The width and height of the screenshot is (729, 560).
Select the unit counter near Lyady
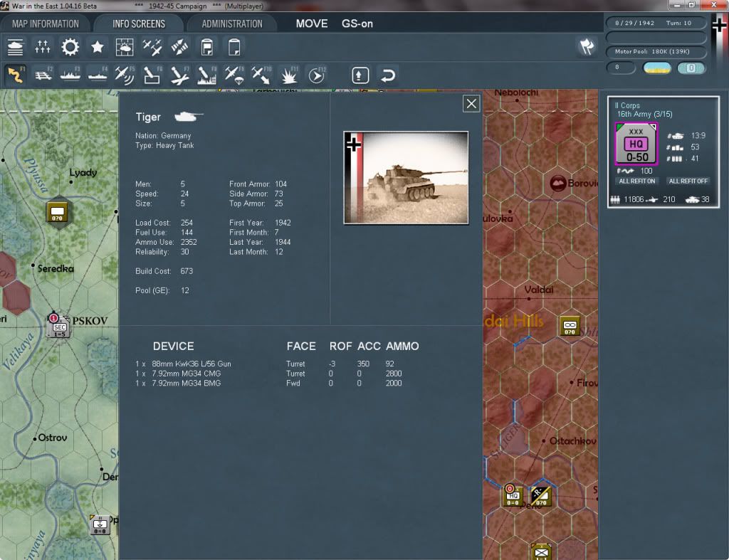click(58, 213)
